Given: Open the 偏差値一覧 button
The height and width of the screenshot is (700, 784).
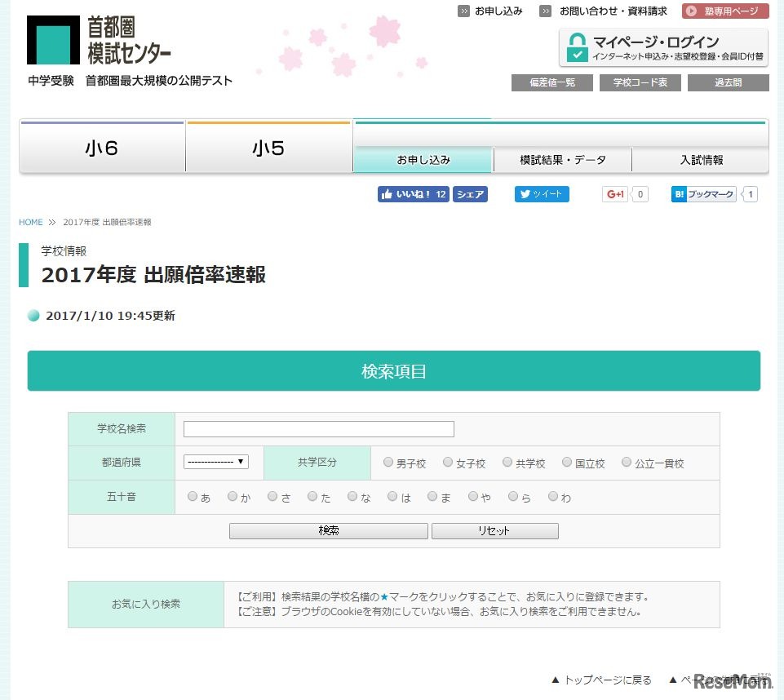Looking at the screenshot, I should 551,82.
